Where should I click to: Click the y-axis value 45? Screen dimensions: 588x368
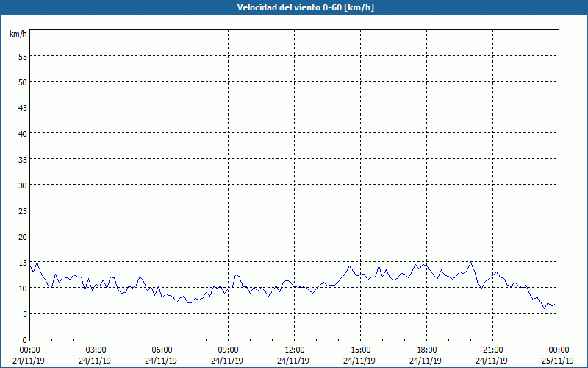point(23,107)
